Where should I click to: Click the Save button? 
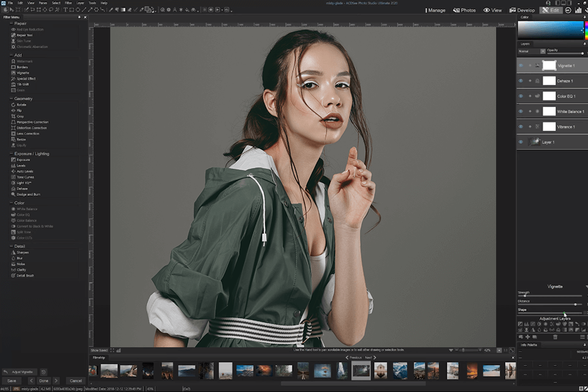coord(12,380)
